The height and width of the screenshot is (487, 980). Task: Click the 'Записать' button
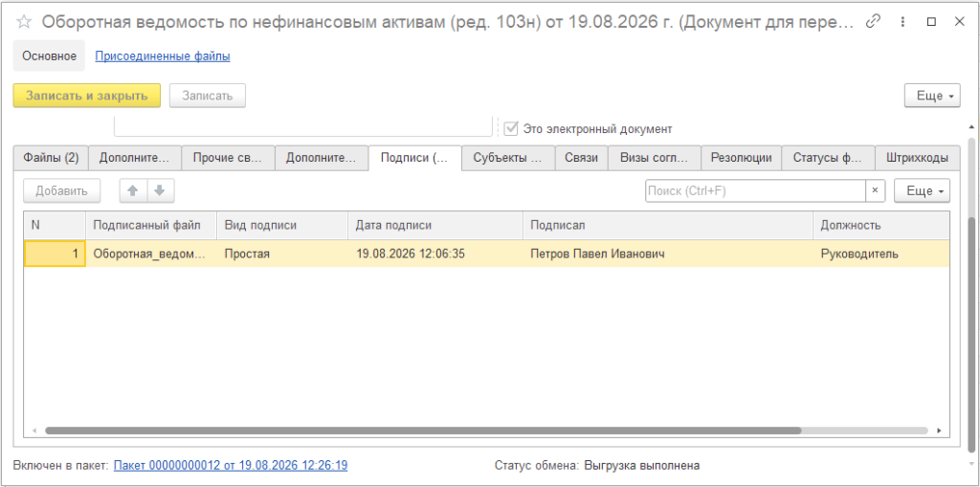click(x=208, y=97)
